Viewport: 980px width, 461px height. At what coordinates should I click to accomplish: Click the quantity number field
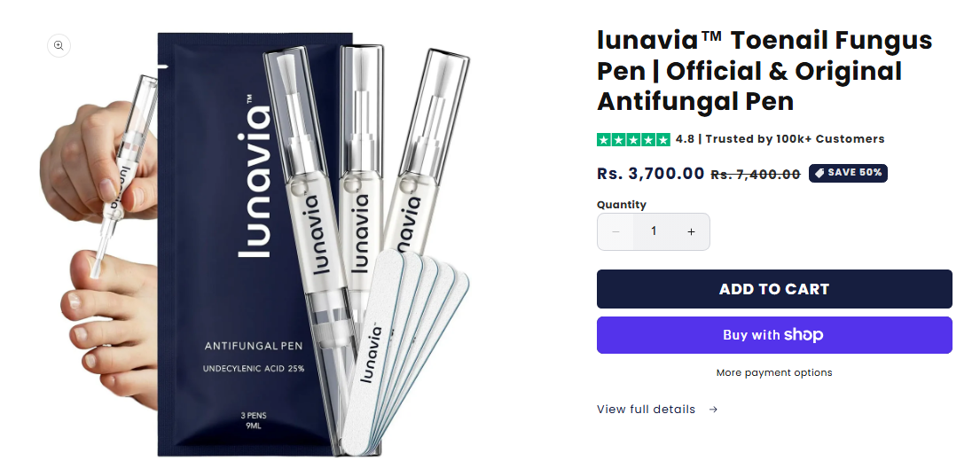[x=654, y=231]
